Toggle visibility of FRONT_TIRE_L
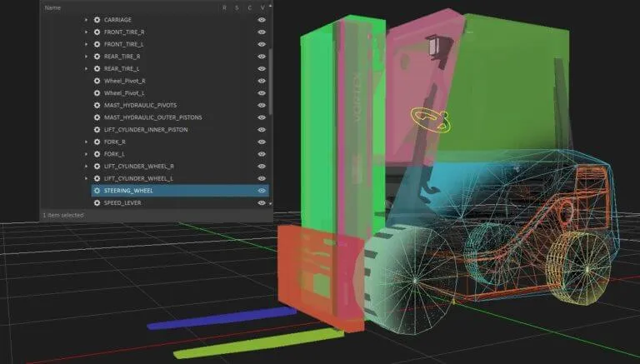The width and height of the screenshot is (640, 364). pyautogui.click(x=262, y=44)
